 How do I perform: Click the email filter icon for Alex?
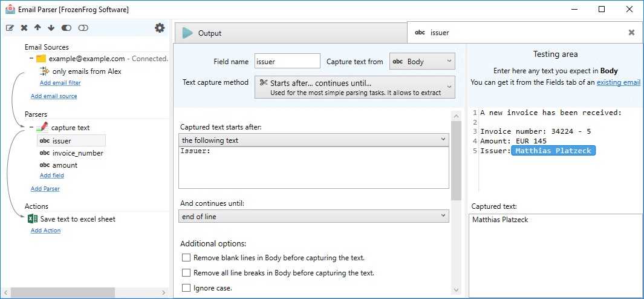click(44, 71)
